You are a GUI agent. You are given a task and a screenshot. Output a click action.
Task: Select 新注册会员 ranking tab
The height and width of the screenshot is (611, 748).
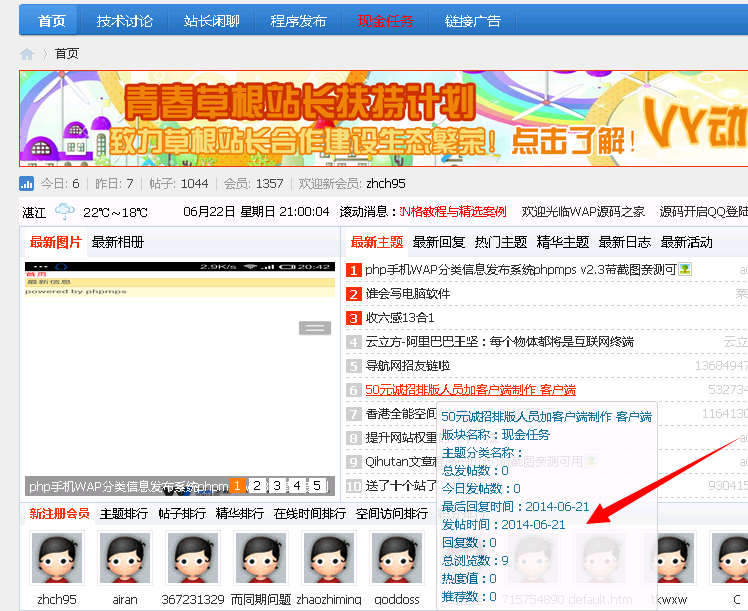click(59, 513)
